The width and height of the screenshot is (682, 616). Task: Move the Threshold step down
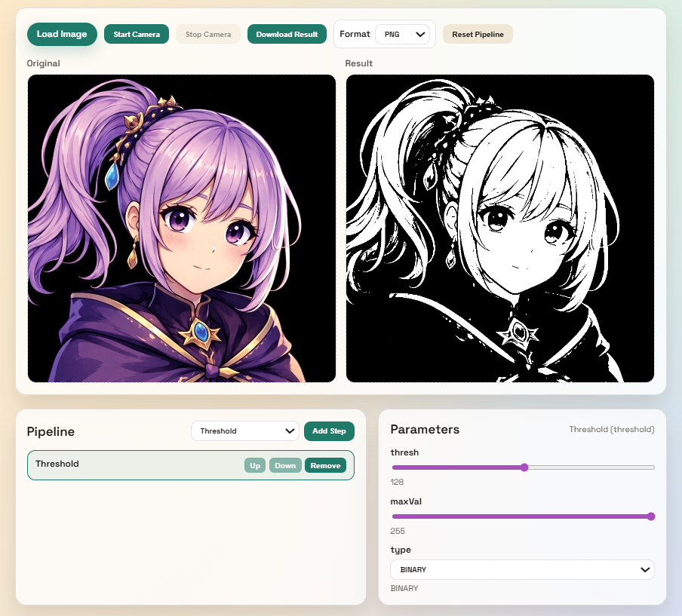click(x=285, y=465)
